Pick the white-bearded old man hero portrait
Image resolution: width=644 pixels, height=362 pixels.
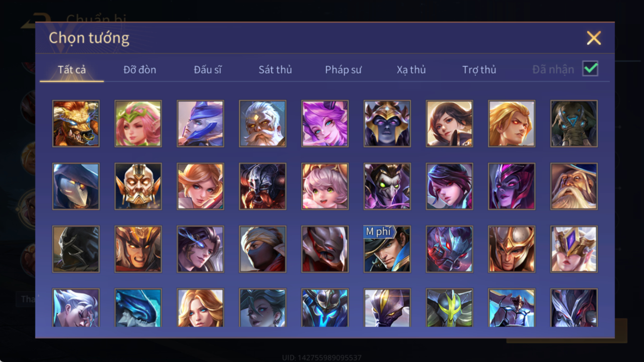click(263, 124)
